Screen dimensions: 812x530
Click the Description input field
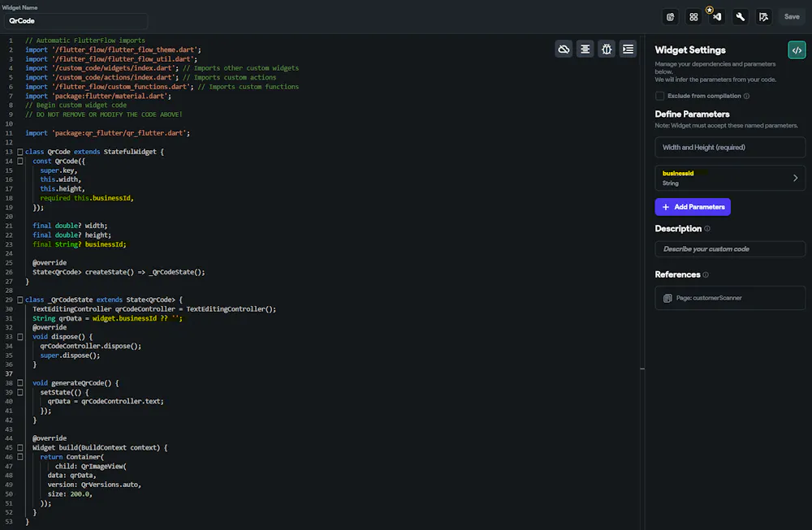pyautogui.click(x=730, y=249)
